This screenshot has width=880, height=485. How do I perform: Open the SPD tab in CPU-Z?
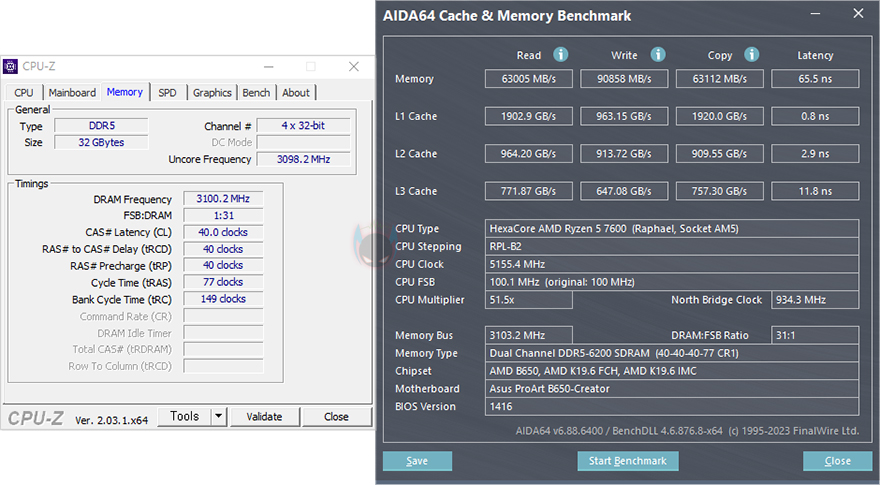coord(167,93)
